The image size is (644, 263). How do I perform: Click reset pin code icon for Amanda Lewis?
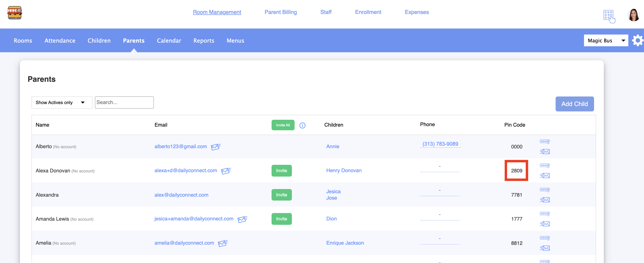545,214
